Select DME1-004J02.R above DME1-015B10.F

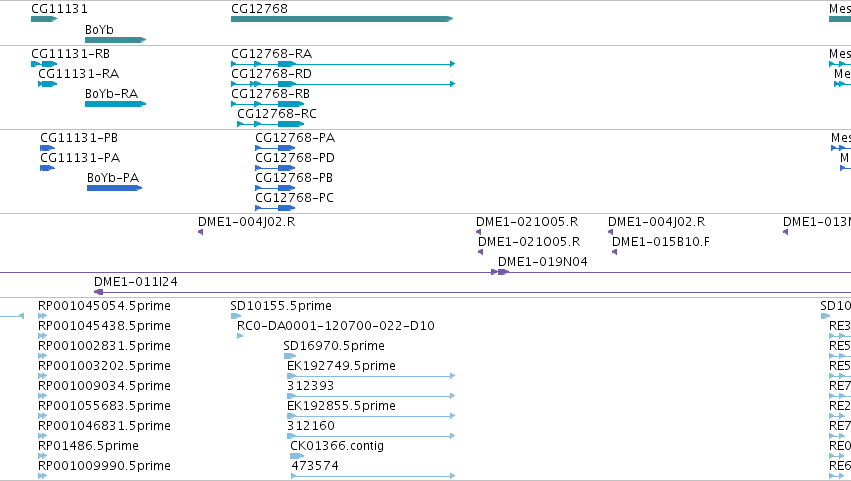point(611,232)
